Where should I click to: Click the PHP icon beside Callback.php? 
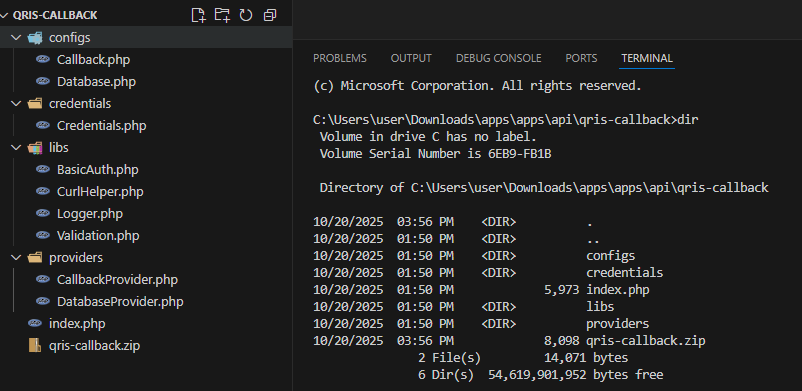43,59
